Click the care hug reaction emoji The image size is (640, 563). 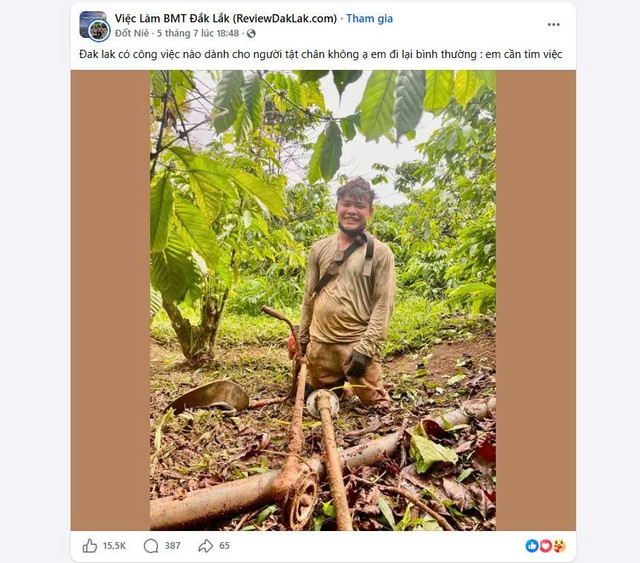pos(560,546)
